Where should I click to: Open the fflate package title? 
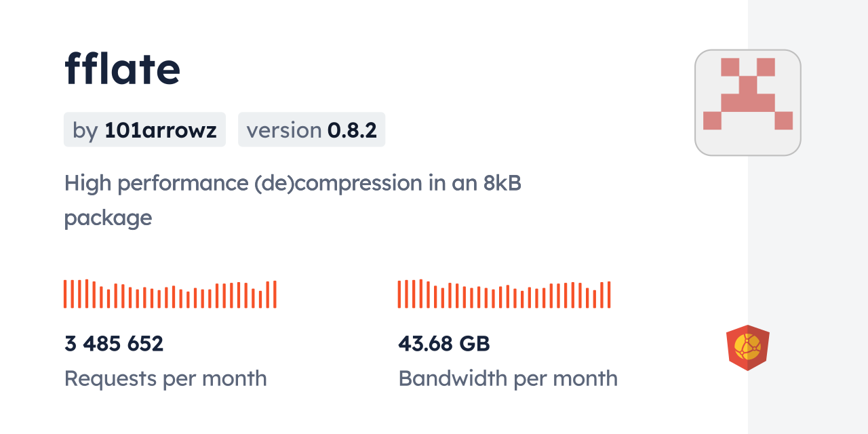click(123, 68)
